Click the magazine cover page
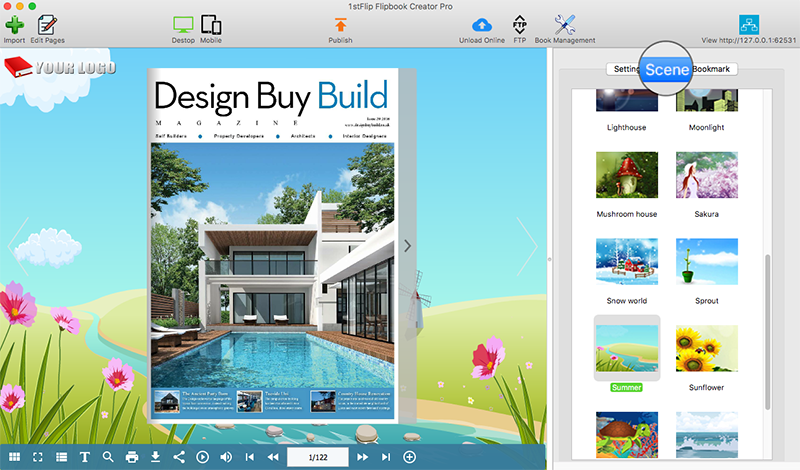This screenshot has height=470, width=800. (272, 245)
